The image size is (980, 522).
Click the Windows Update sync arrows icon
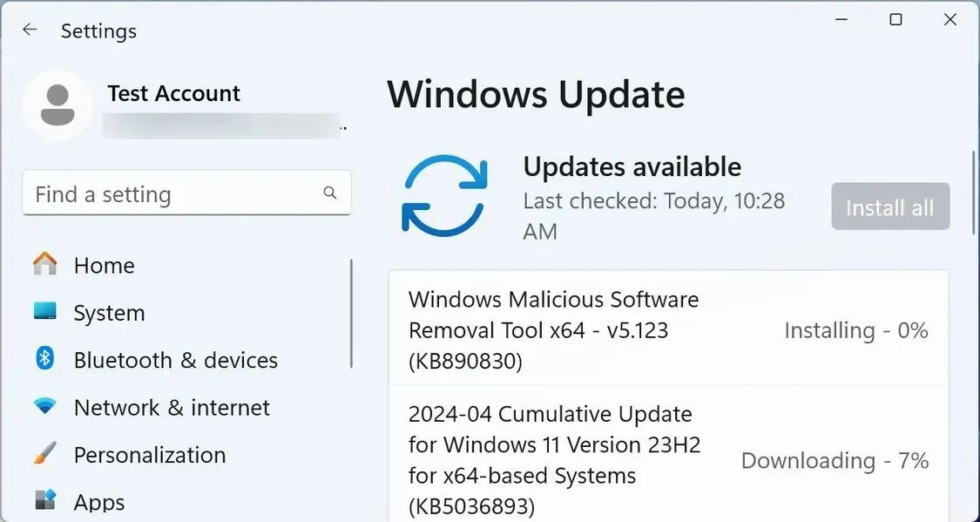pos(443,193)
